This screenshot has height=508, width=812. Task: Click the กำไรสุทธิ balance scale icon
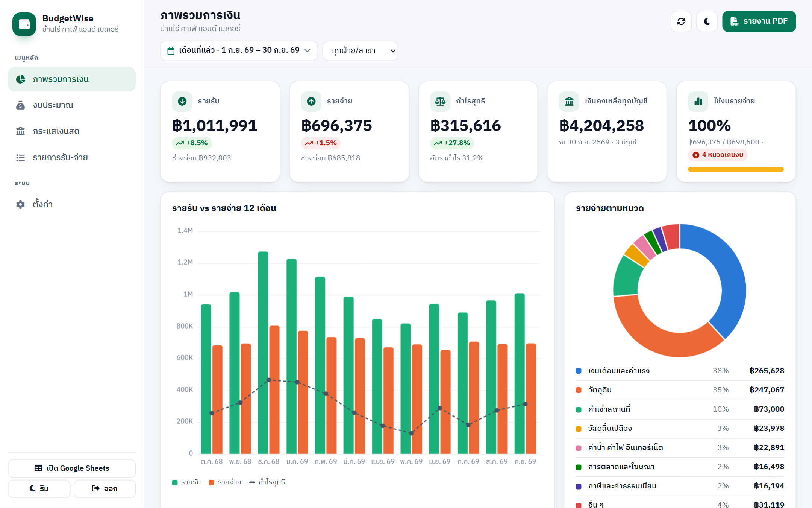[440, 101]
